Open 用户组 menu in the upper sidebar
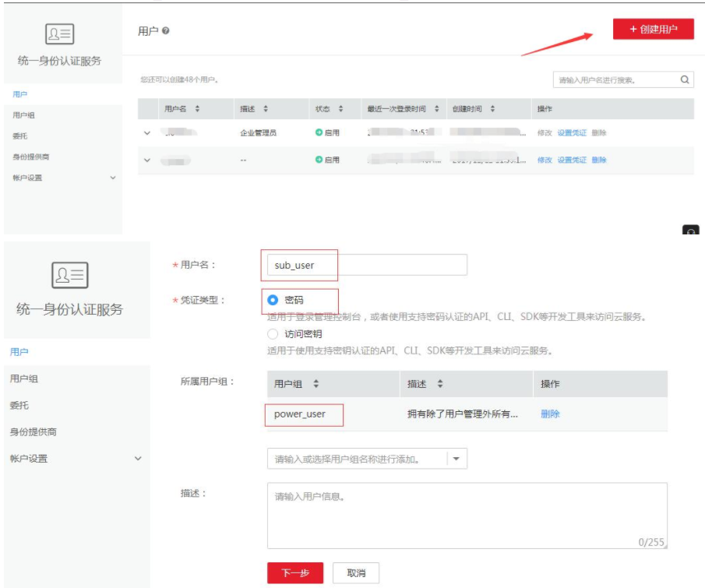The image size is (705, 588). 24,115
